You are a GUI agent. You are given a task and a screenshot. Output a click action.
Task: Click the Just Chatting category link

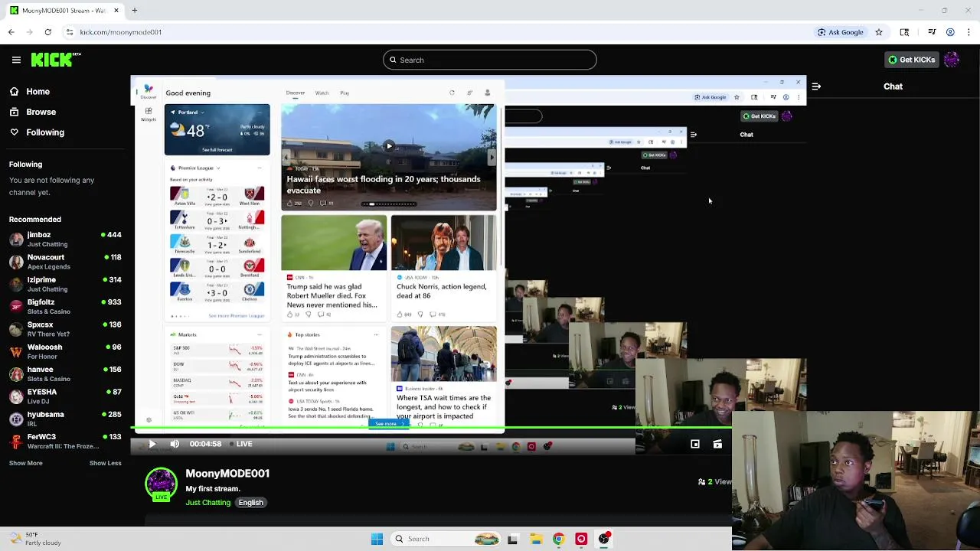[x=207, y=503]
